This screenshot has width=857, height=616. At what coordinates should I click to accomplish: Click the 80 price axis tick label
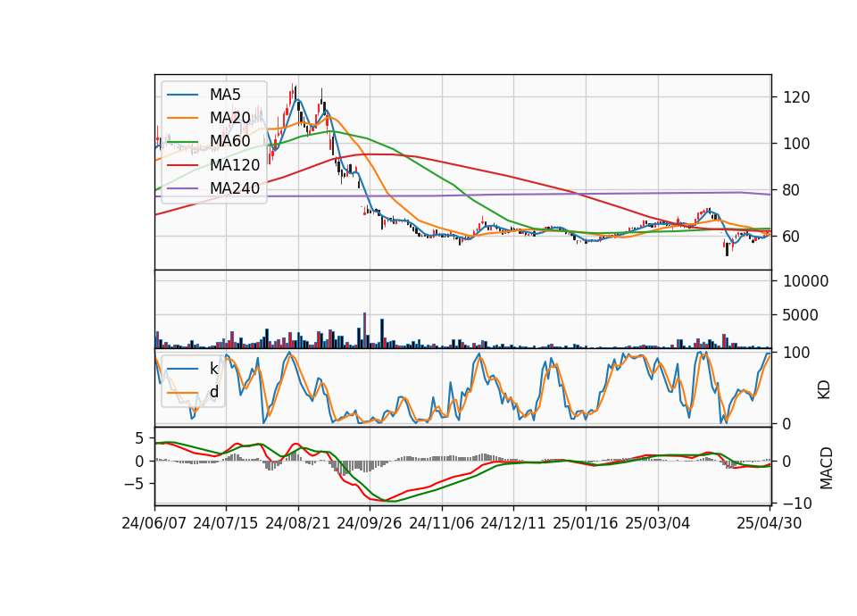click(792, 190)
